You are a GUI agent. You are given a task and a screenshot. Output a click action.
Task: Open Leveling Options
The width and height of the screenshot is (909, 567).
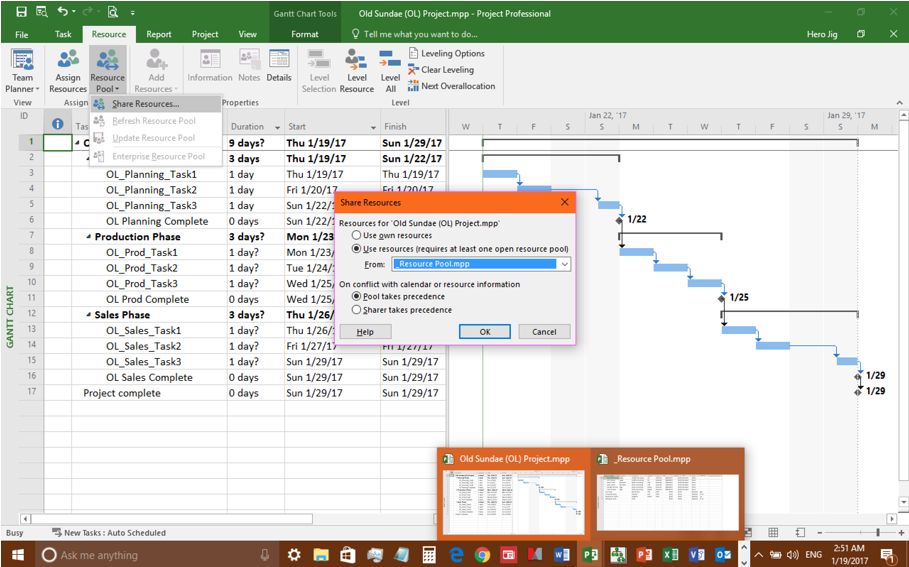coord(446,53)
